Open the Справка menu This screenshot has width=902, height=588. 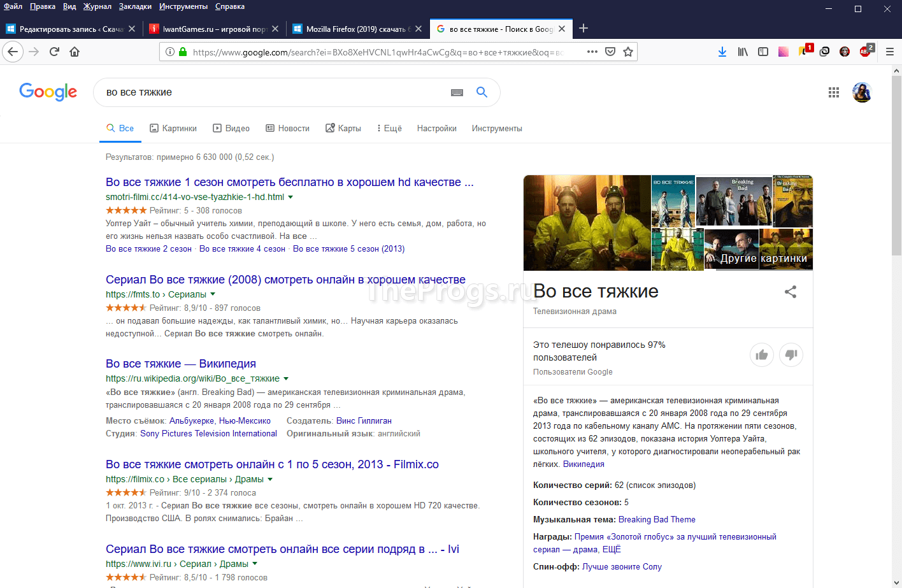pos(230,6)
